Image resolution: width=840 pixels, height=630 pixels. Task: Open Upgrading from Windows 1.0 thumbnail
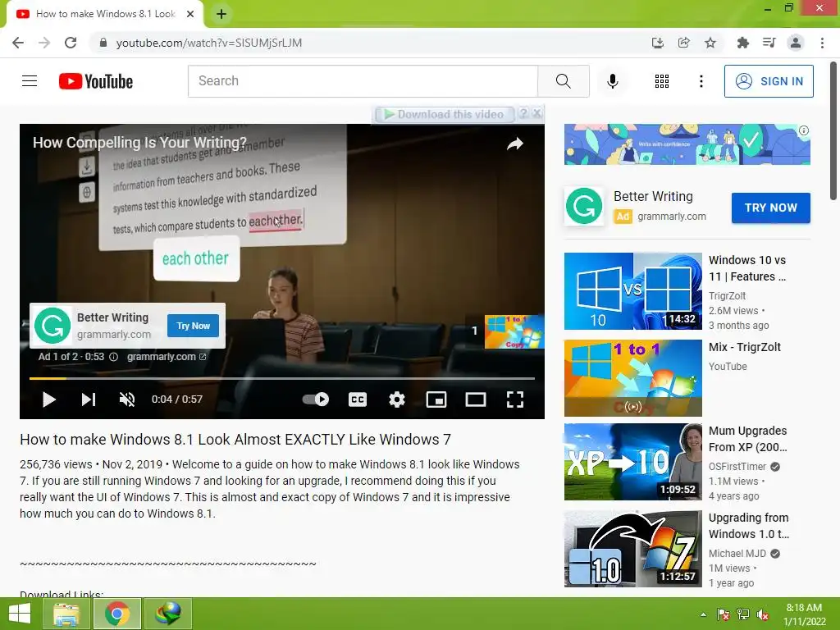pyautogui.click(x=632, y=549)
